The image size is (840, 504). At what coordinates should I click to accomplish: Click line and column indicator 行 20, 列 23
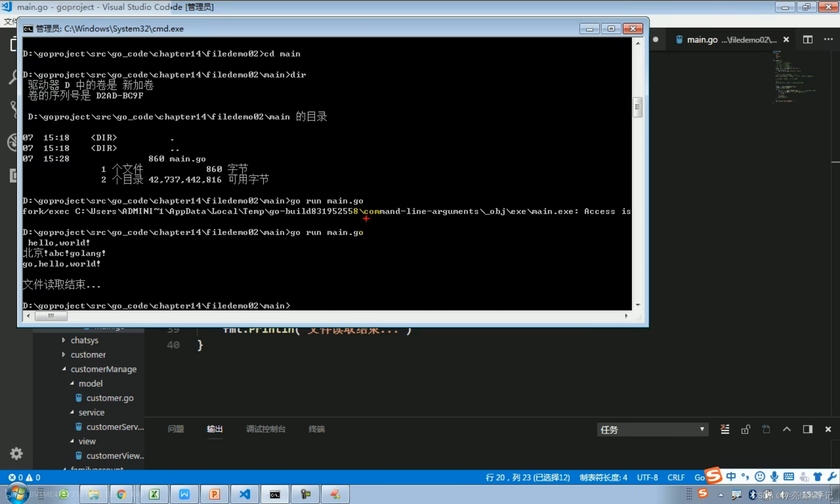[528, 478]
